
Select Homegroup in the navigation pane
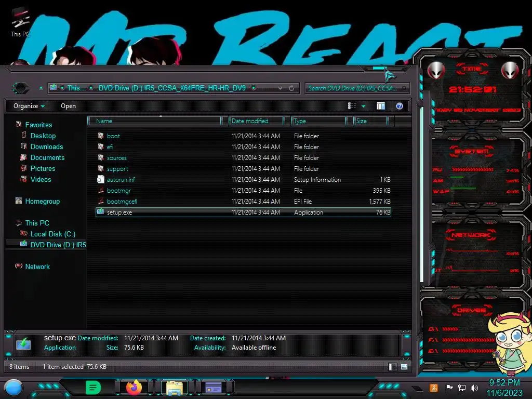click(x=43, y=201)
